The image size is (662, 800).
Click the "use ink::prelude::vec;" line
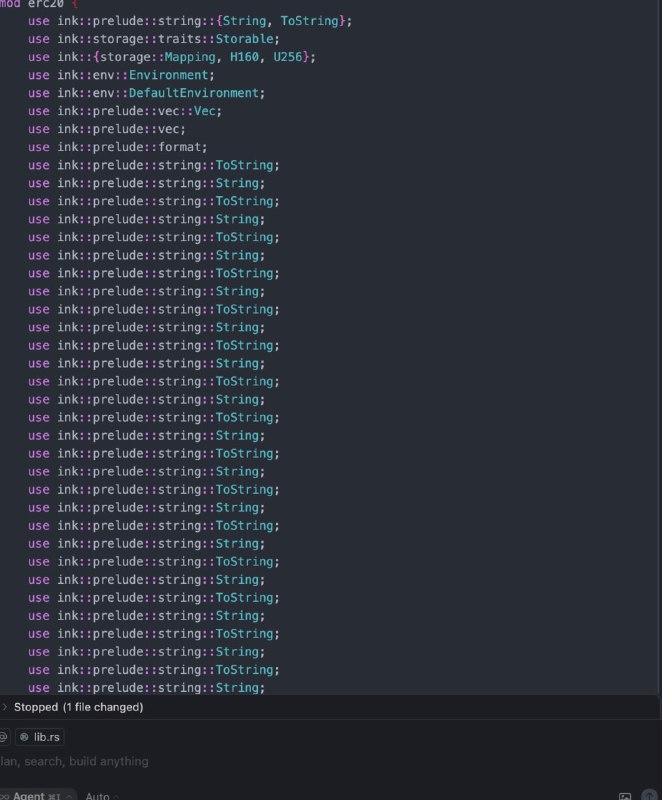pyautogui.click(x=107, y=129)
